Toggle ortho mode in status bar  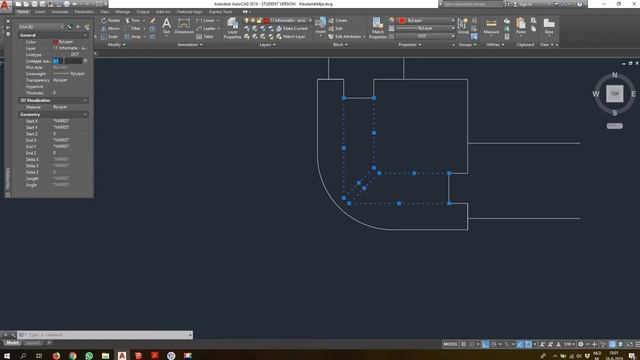(486, 344)
